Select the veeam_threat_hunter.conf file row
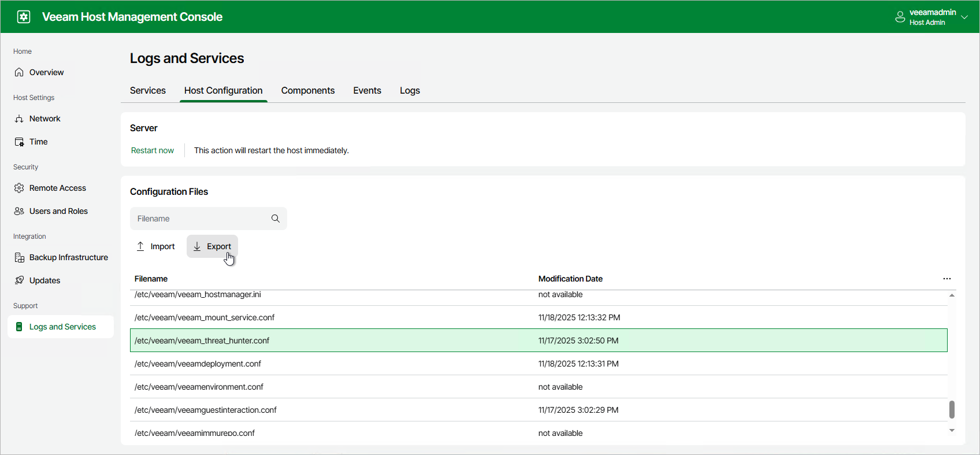 539,341
